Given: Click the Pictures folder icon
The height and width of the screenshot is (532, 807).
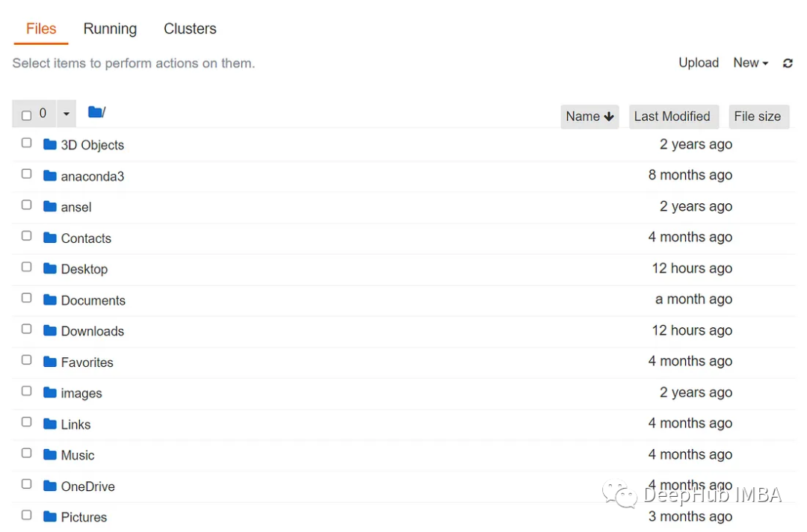Looking at the screenshot, I should pos(50,516).
